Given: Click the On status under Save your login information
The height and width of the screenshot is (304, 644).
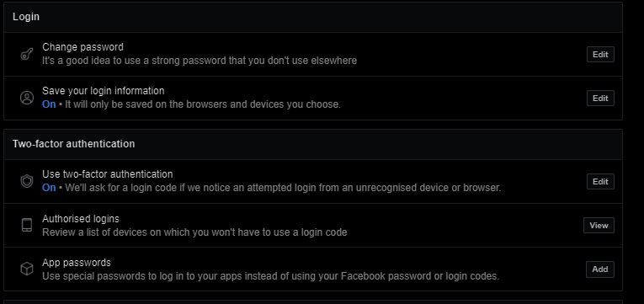Looking at the screenshot, I should tap(49, 104).
